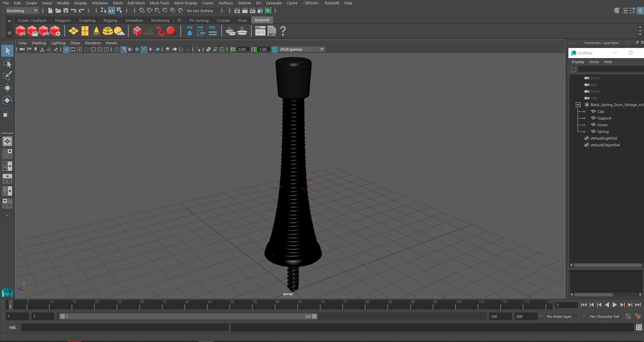Play animation forwards
The height and width of the screenshot is (342, 644).
[x=614, y=305]
